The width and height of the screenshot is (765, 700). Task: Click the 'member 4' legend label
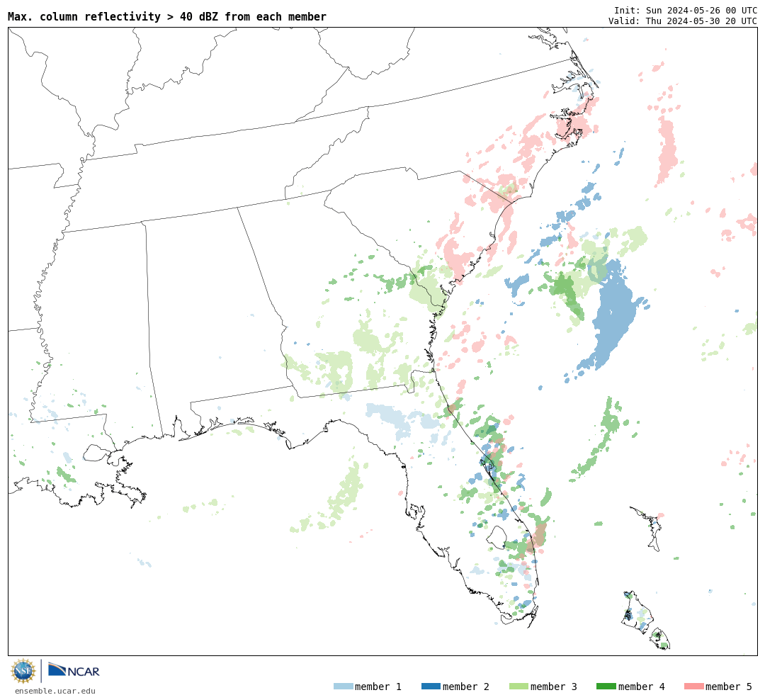642,687
